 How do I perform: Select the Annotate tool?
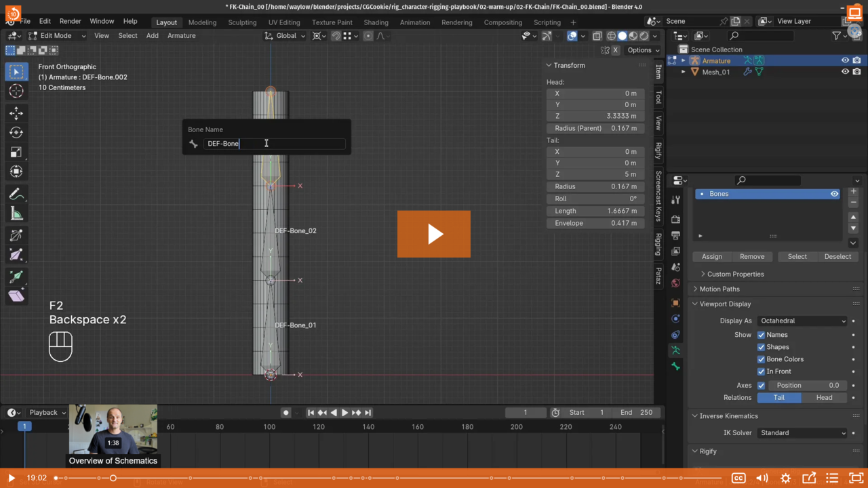click(16, 195)
